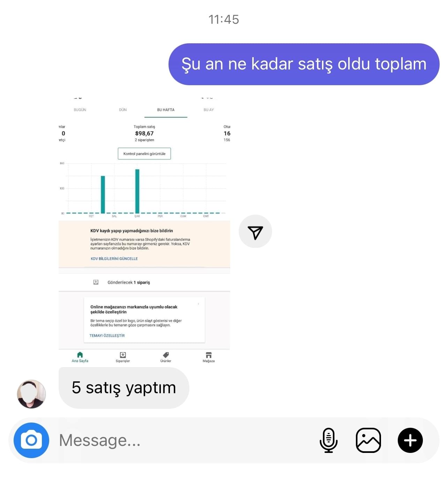Click the TEMAYI ÖZELLEŞTİR link
The width and height of the screenshot is (448, 477).
tap(107, 336)
